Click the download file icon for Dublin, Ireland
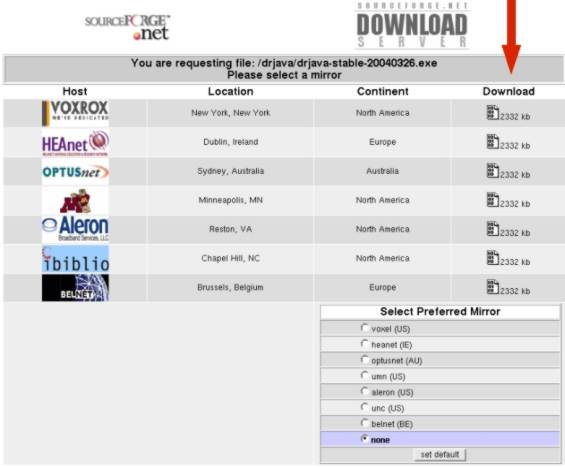 [x=493, y=142]
